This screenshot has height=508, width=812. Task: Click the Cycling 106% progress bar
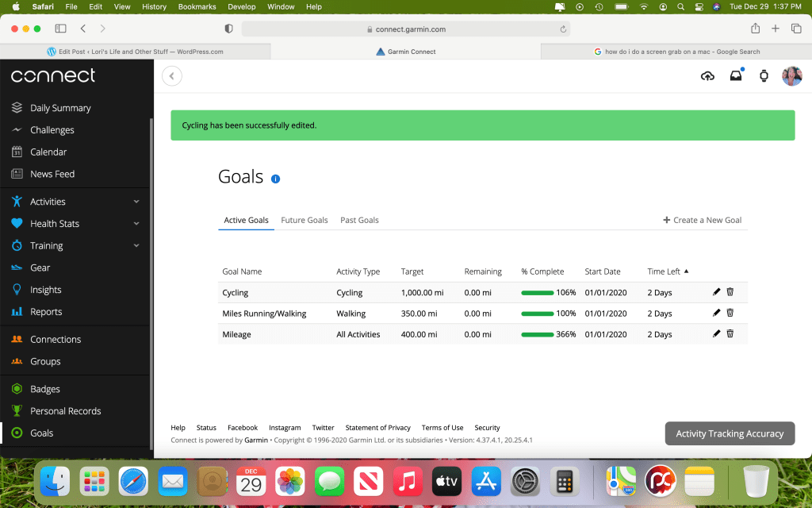click(x=537, y=293)
